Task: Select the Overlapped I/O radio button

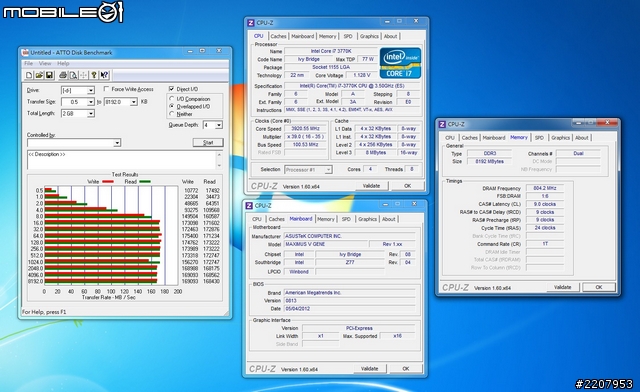Action: pos(172,106)
